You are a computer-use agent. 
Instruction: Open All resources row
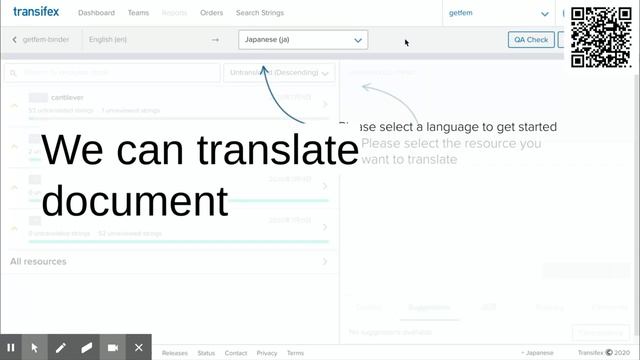[x=169, y=261]
